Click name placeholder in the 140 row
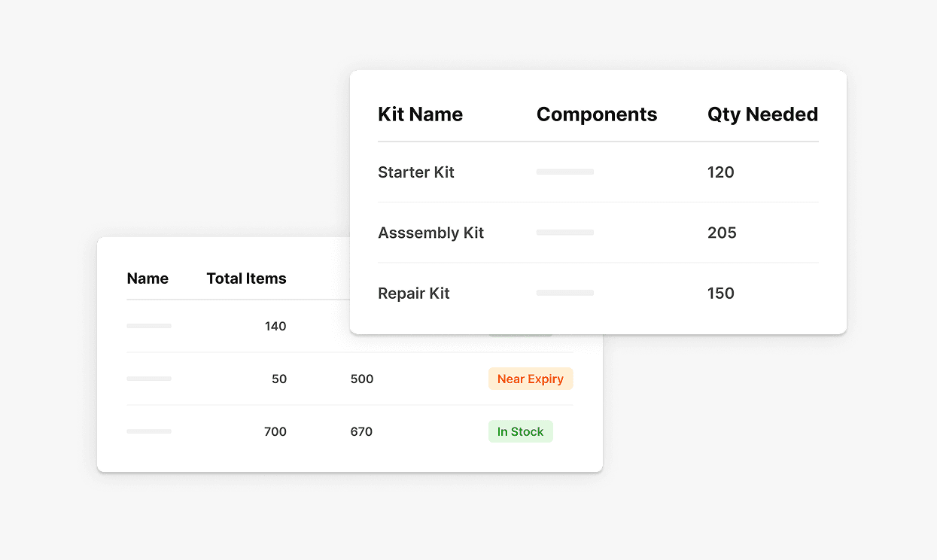Screen dimensions: 937x560 point(149,326)
